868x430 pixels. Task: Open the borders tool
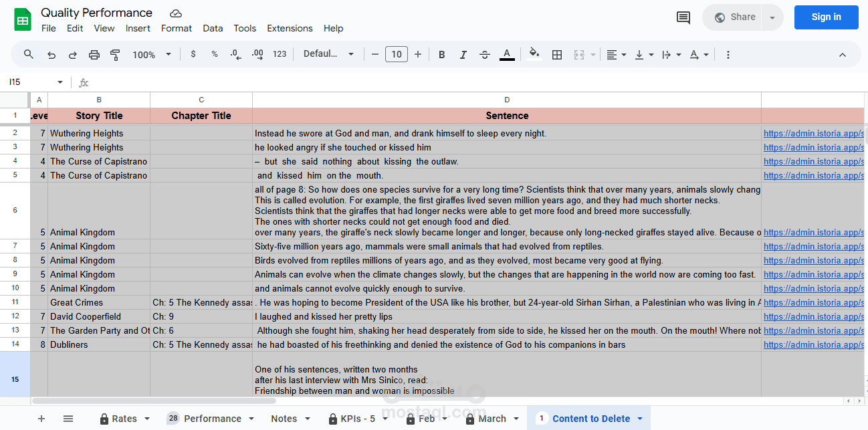[557, 55]
